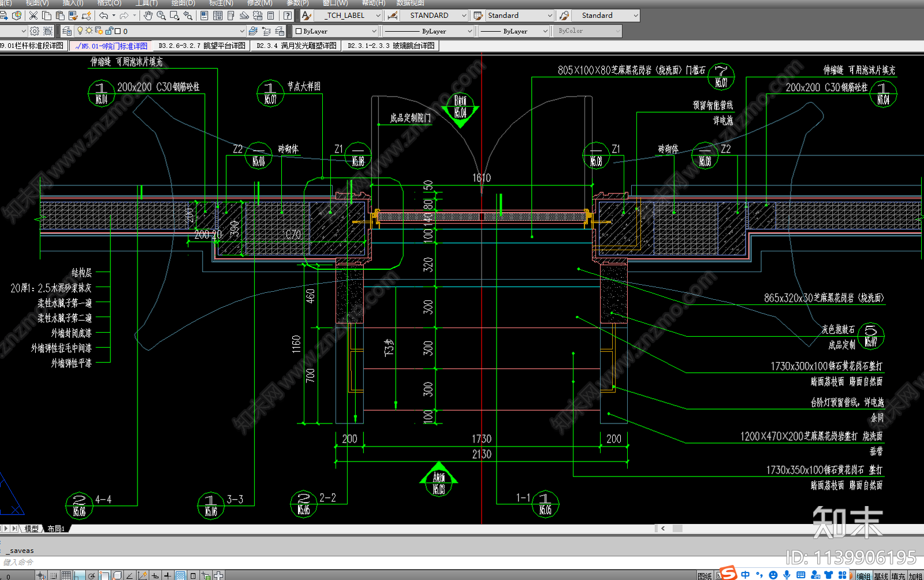Toggle Object Snap in status bar
924x580 pixels.
pos(105,575)
